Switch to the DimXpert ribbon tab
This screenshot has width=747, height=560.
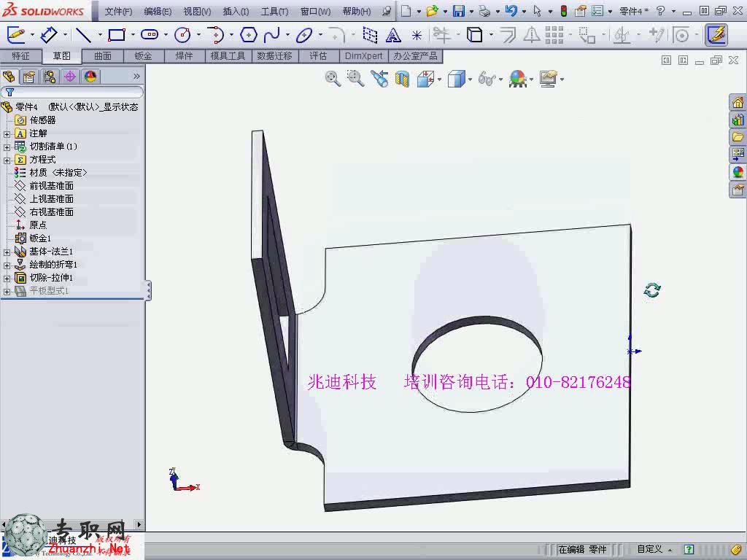tap(363, 56)
